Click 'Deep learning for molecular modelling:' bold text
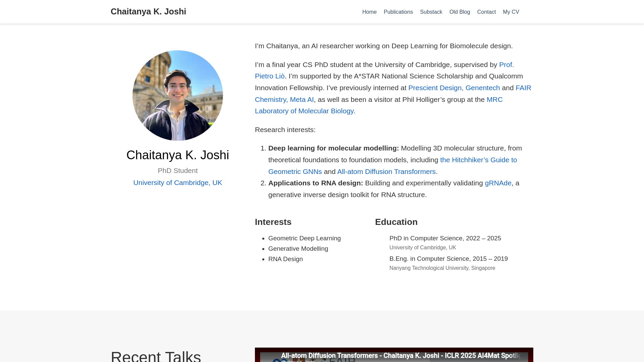 pos(334,148)
